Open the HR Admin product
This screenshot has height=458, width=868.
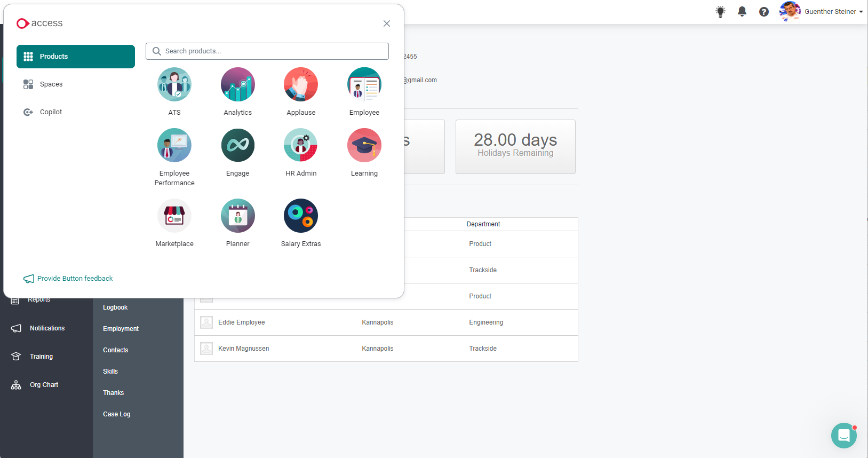point(301,145)
